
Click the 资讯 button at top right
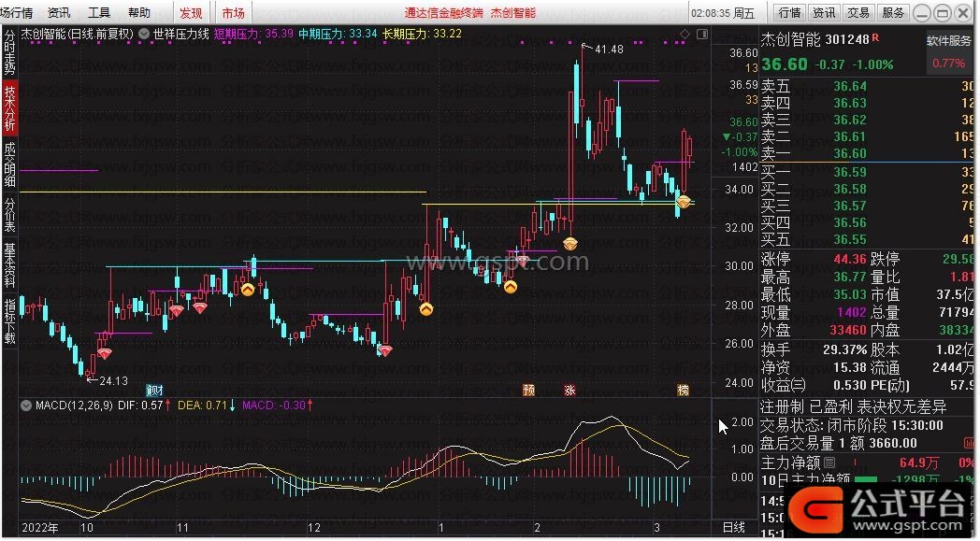824,12
